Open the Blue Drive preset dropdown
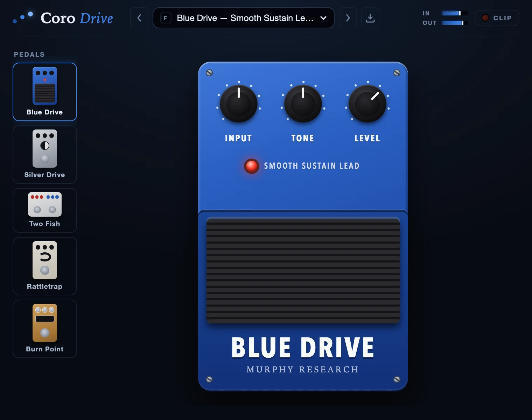Viewport: 532px width, 420px height. pos(244,18)
